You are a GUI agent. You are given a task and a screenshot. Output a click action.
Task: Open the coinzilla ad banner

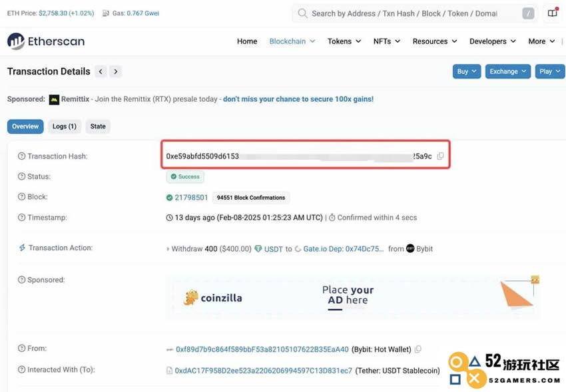pyautogui.click(x=353, y=298)
